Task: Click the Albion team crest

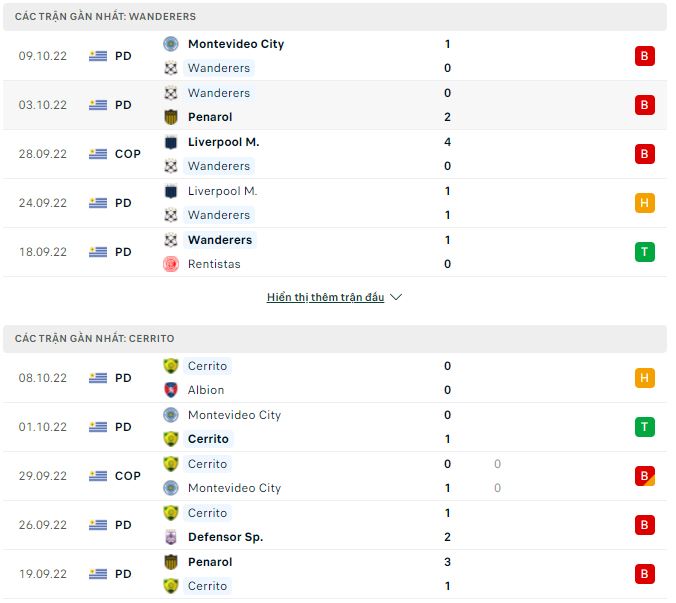Action: tap(171, 390)
